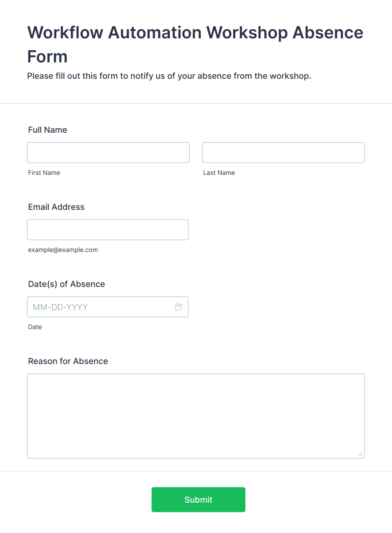Click the Date(s) of Absence label
Image resolution: width=392 pixels, height=533 pixels.
[x=67, y=284]
